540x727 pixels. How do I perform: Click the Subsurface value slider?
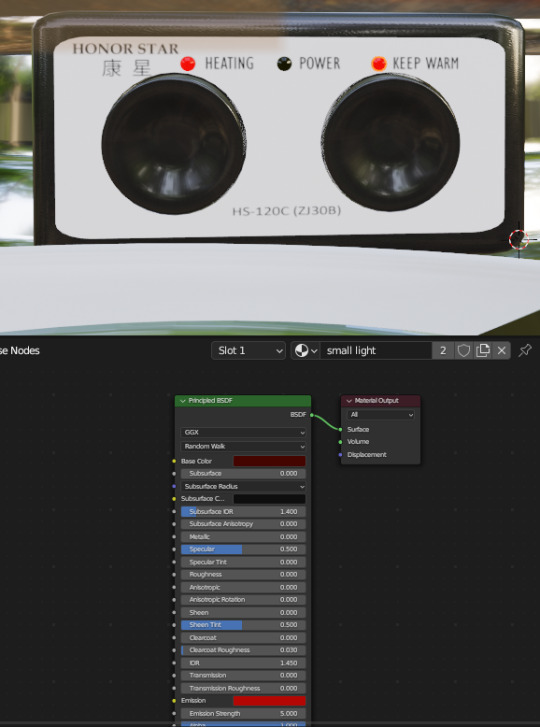pos(243,473)
